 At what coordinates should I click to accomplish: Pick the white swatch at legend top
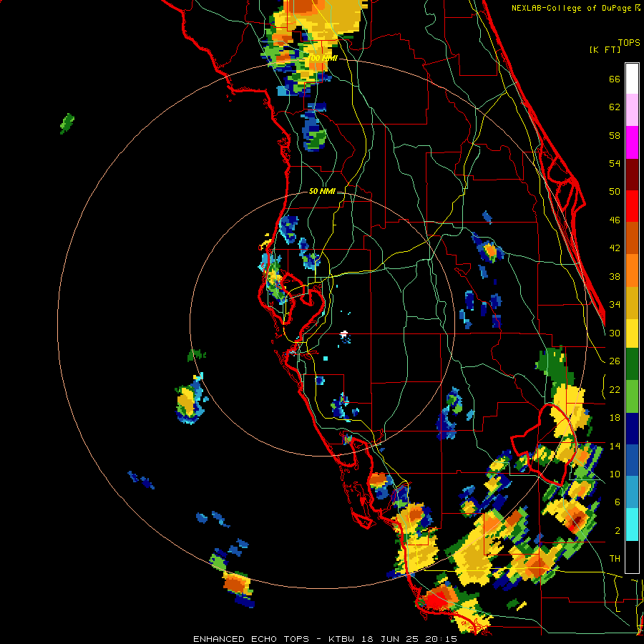[632, 79]
